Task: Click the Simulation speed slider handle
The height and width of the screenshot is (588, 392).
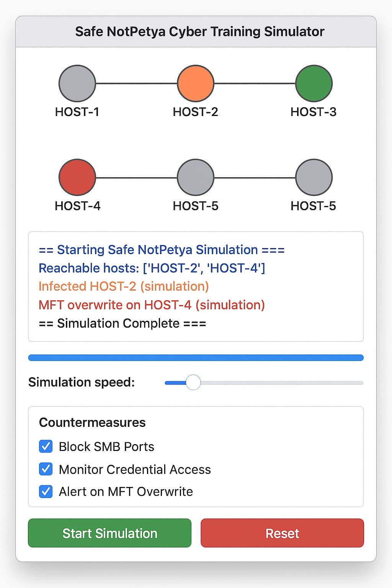Action: click(x=193, y=382)
